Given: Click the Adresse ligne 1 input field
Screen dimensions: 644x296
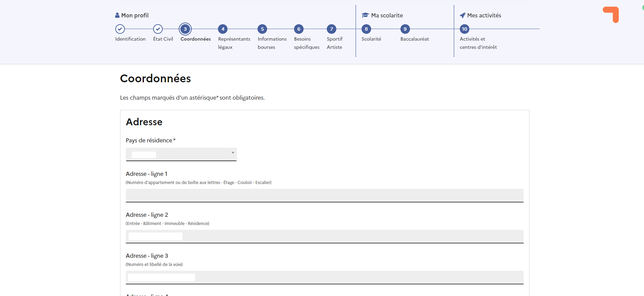Looking at the screenshot, I should 324,195.
